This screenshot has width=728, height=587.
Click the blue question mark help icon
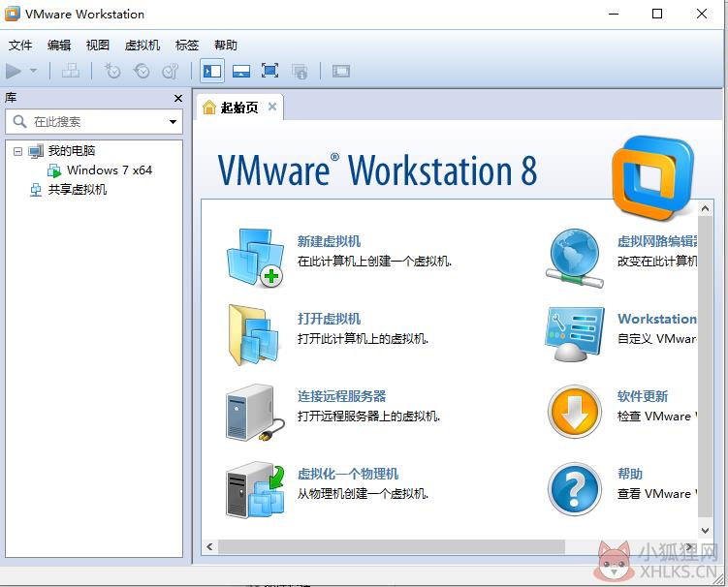575,489
